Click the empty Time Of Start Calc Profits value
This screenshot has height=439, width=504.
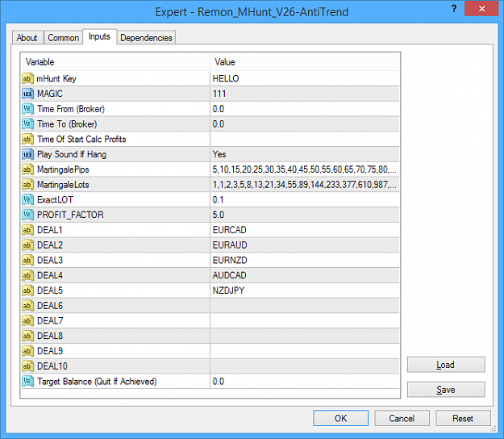pyautogui.click(x=305, y=139)
